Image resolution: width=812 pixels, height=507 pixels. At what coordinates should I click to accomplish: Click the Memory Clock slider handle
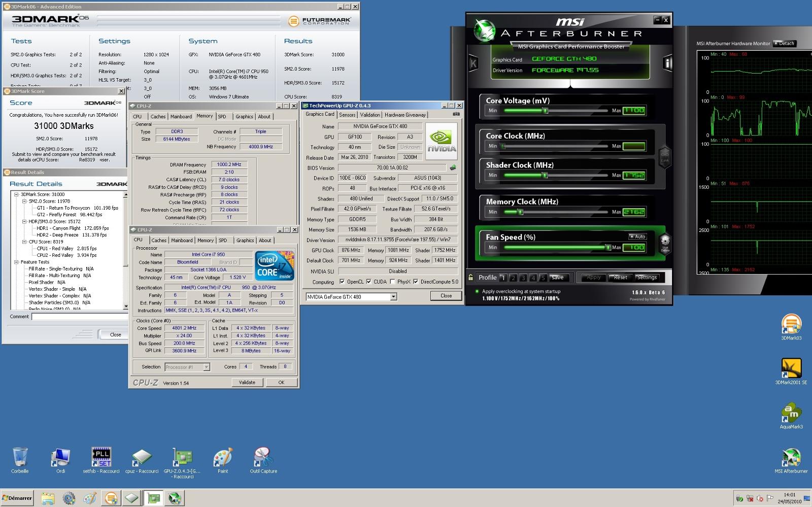point(520,212)
